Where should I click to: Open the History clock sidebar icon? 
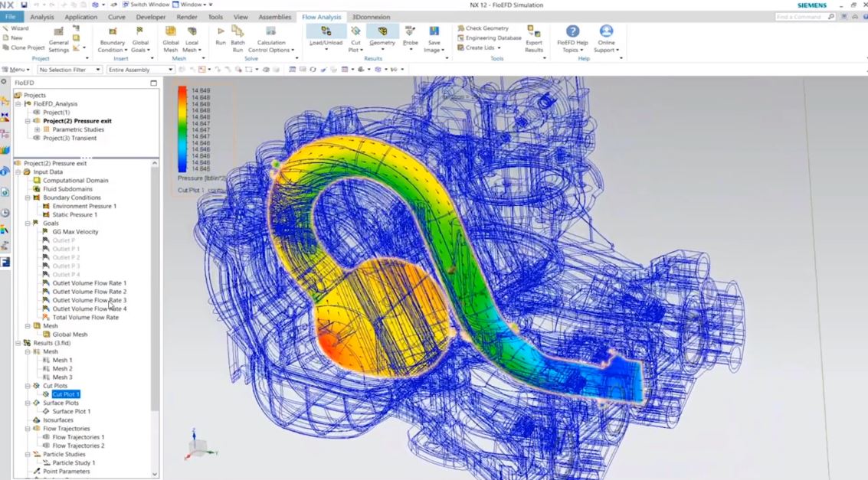point(5,212)
